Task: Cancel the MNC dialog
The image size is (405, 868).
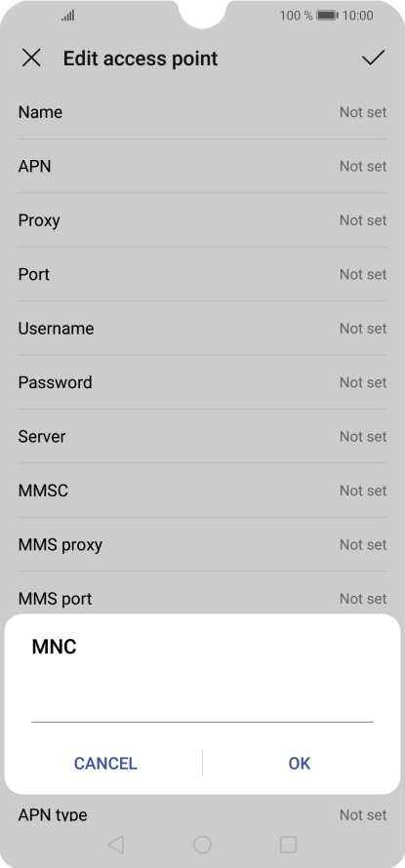Action: (105, 764)
